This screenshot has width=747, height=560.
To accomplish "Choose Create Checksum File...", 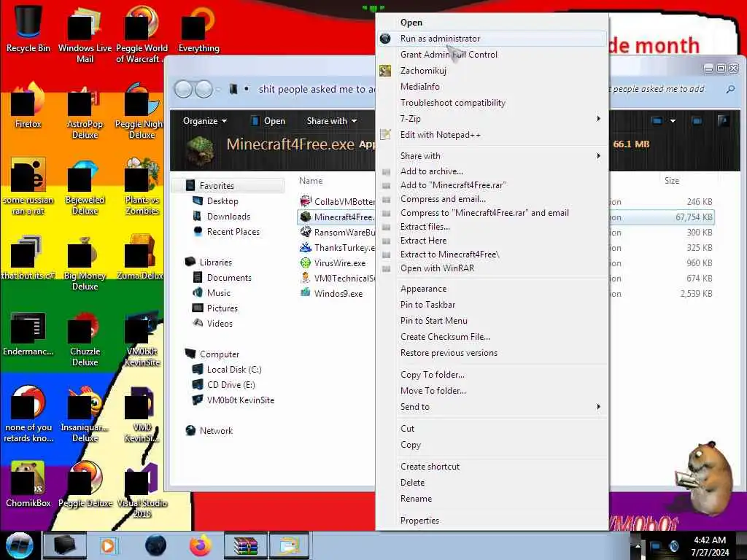I will point(492,337).
